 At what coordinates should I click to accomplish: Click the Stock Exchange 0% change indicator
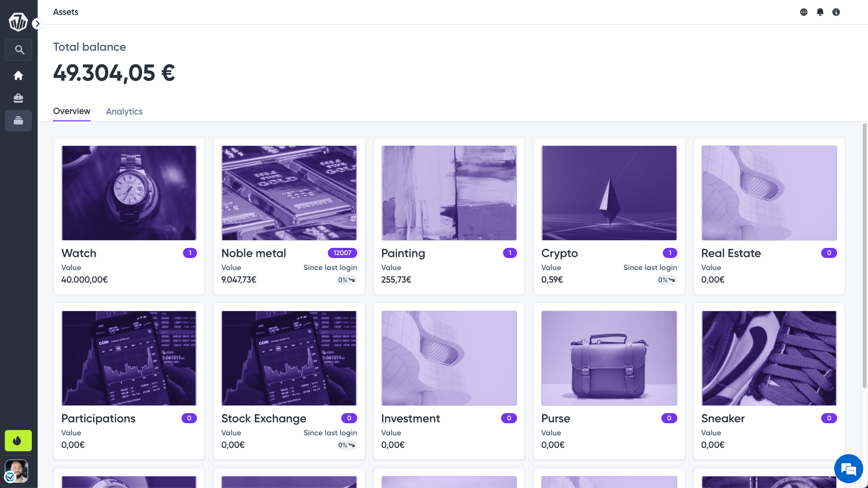pyautogui.click(x=347, y=445)
